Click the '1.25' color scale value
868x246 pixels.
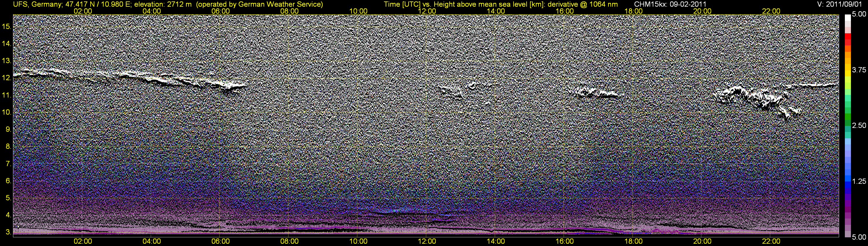(x=859, y=181)
